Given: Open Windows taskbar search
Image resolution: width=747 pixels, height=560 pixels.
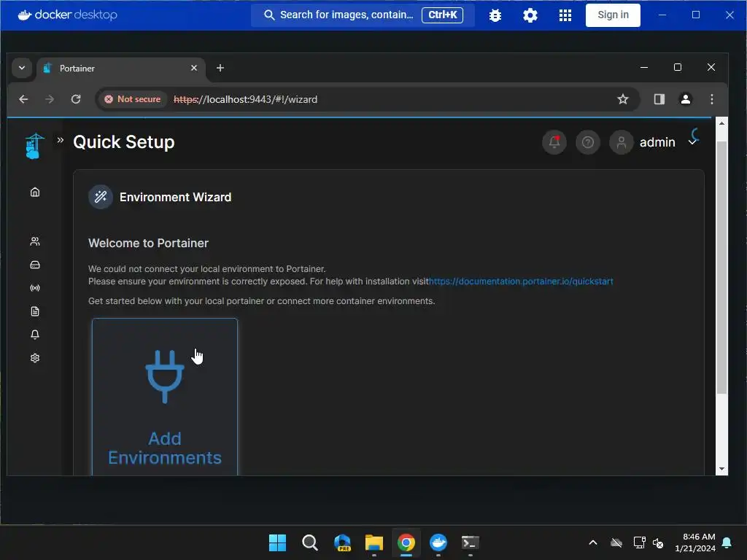Looking at the screenshot, I should [x=309, y=542].
